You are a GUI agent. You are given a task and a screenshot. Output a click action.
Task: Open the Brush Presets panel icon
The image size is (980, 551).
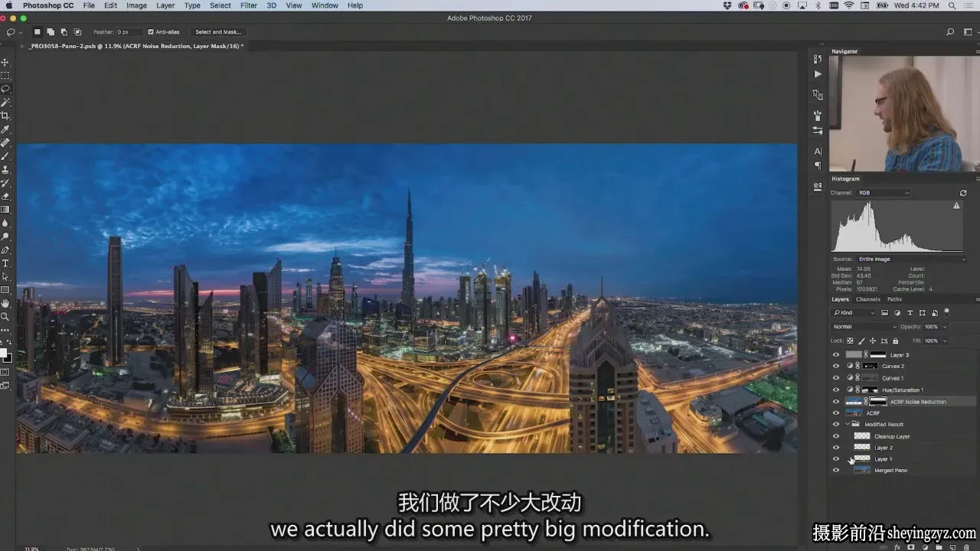tap(818, 130)
